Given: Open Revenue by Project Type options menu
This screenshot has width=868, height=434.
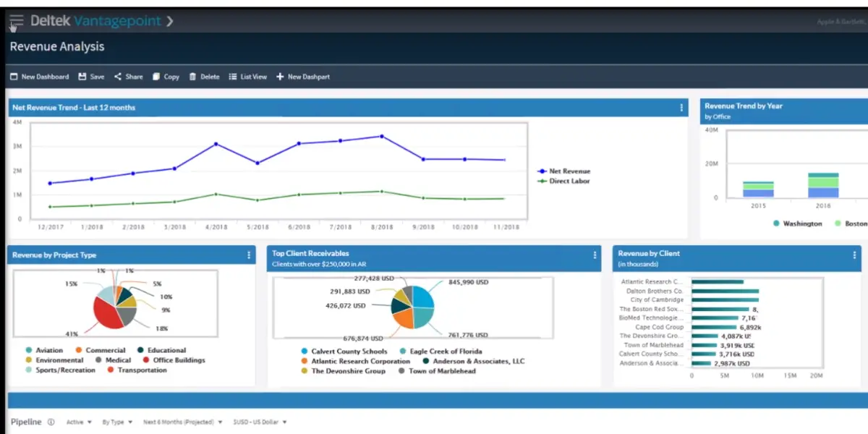Looking at the screenshot, I should 250,255.
